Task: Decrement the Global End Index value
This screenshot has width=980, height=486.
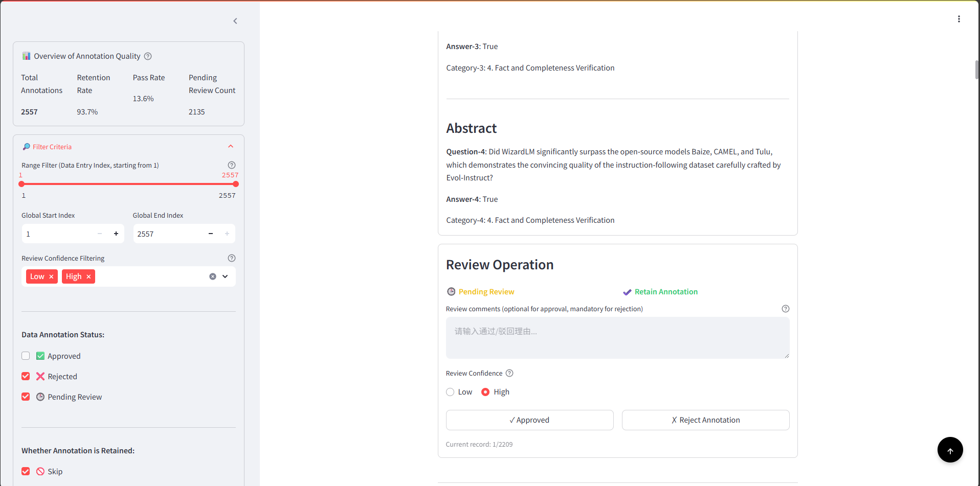Action: click(x=211, y=234)
